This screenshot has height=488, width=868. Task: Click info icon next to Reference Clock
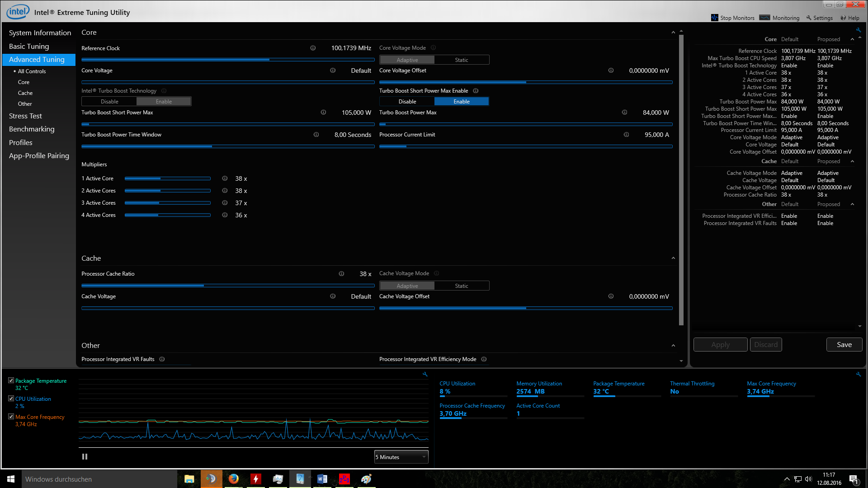click(313, 48)
